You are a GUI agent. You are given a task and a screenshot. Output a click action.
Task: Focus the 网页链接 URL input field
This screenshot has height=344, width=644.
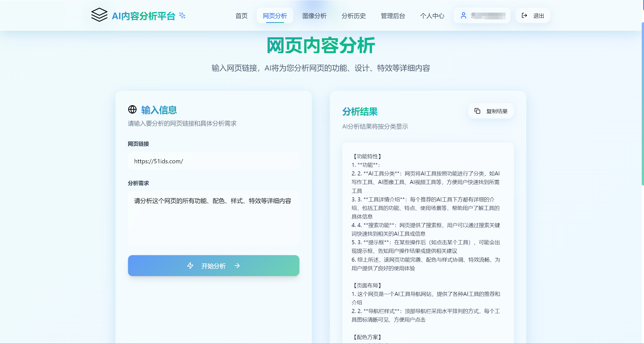coord(213,161)
